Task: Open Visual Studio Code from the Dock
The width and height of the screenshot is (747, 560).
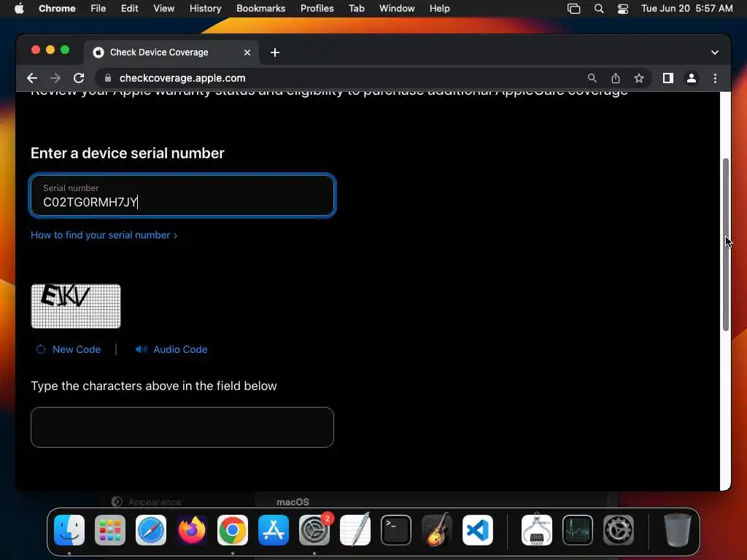Action: pos(477,530)
